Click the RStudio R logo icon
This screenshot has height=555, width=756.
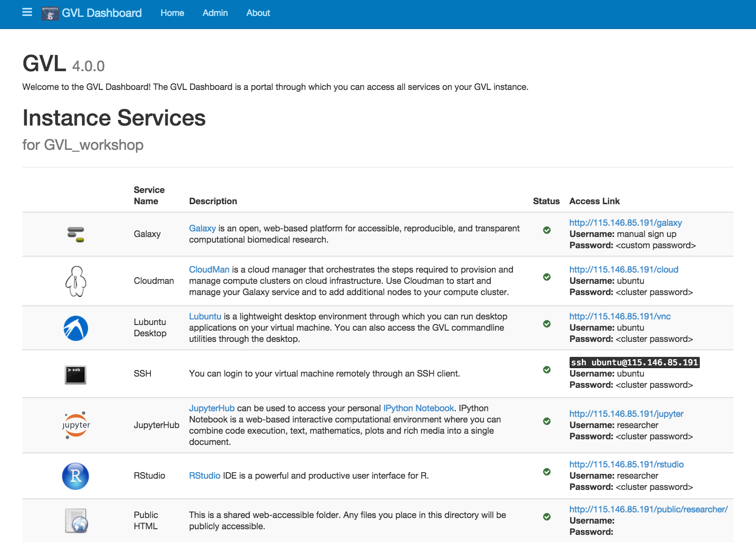pos(75,476)
